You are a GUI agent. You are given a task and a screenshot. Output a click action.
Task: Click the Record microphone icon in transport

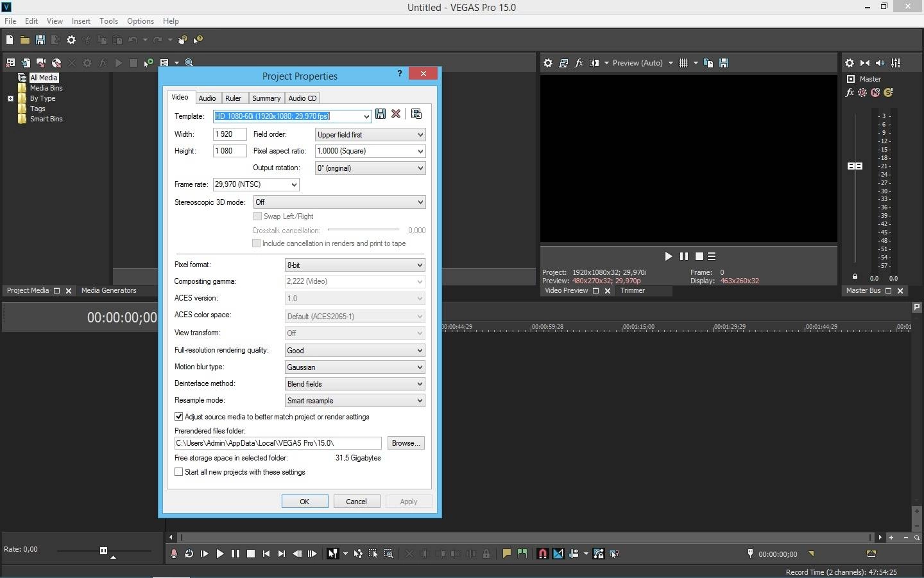point(173,554)
